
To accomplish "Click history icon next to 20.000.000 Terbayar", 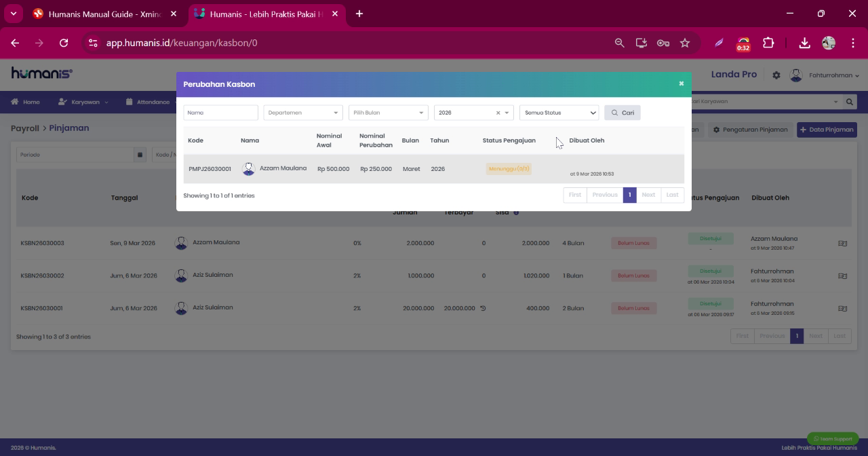I will point(484,308).
